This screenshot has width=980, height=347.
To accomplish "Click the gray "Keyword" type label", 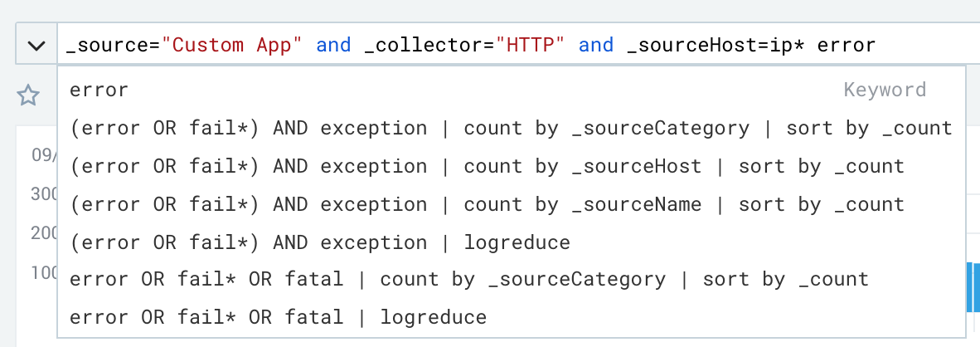I will [885, 90].
